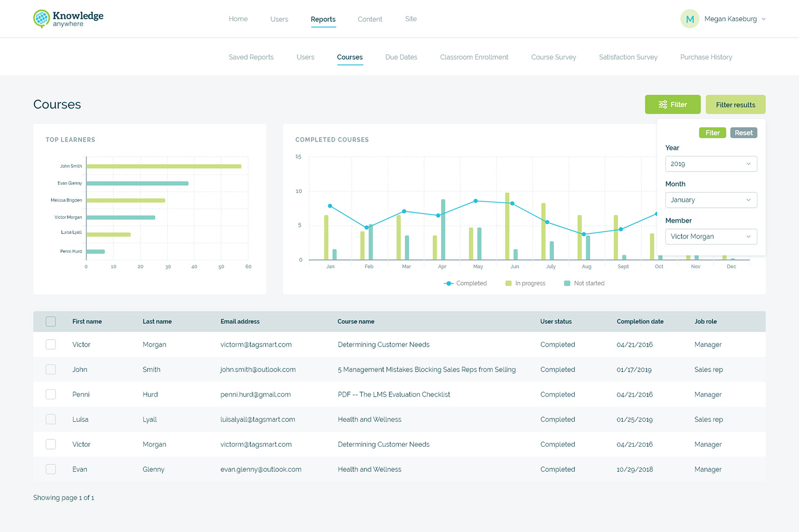The height and width of the screenshot is (532, 799).
Task: Expand the Month dropdown set to January
Action: (x=711, y=200)
